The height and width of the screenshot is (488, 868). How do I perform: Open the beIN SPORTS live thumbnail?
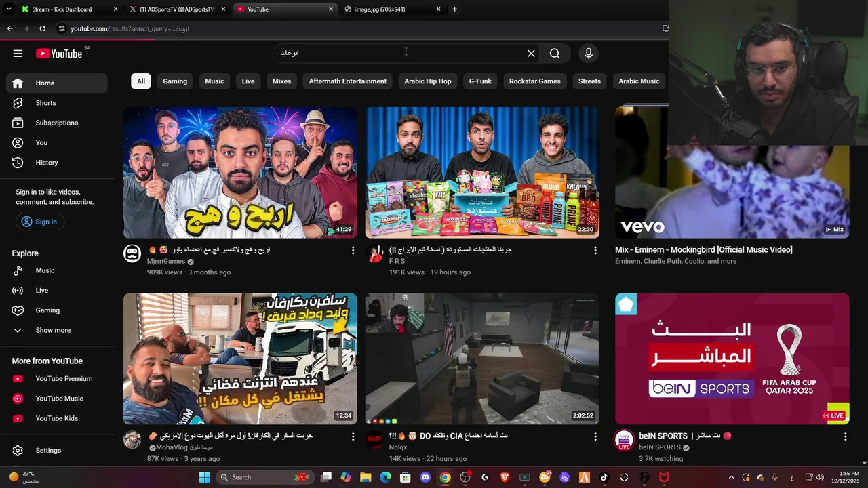pos(732,359)
